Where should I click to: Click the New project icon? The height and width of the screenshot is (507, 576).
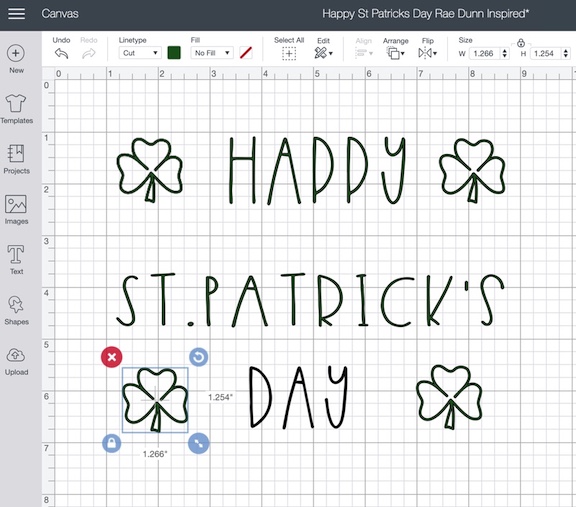click(16, 53)
